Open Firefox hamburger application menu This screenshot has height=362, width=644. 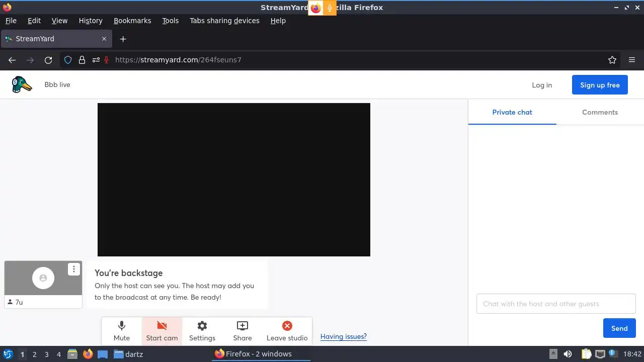(632, 60)
